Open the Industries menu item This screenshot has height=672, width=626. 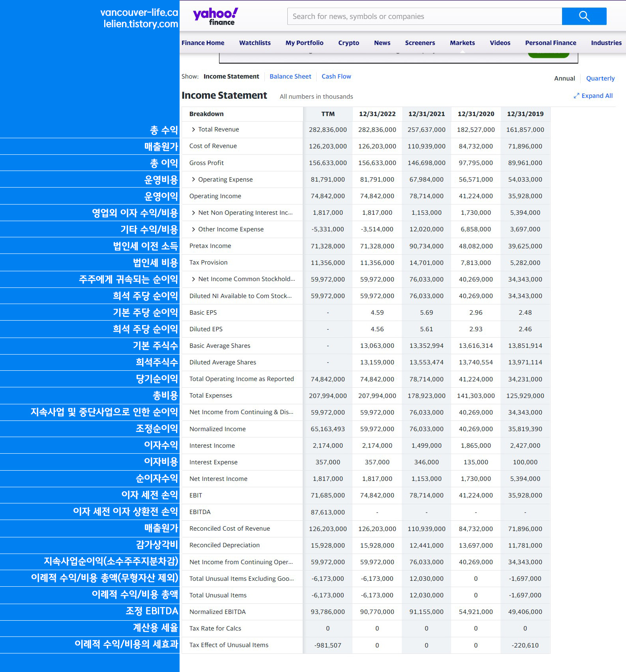[606, 43]
